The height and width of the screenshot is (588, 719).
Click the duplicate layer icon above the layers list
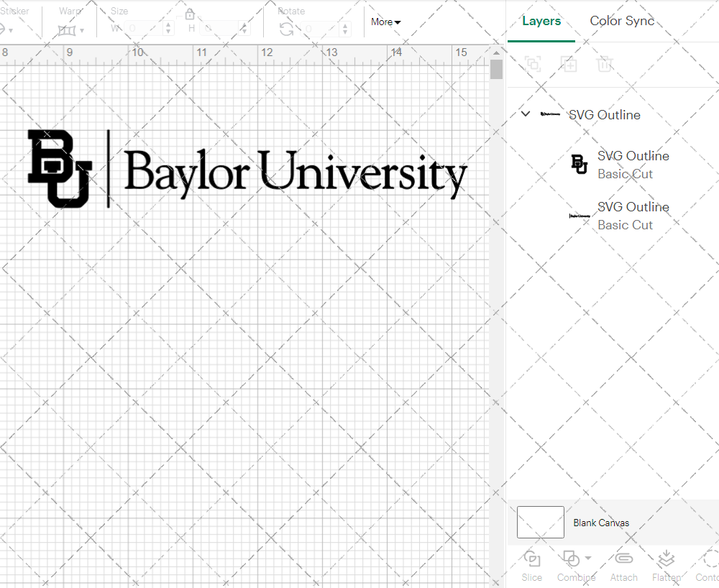(569, 64)
